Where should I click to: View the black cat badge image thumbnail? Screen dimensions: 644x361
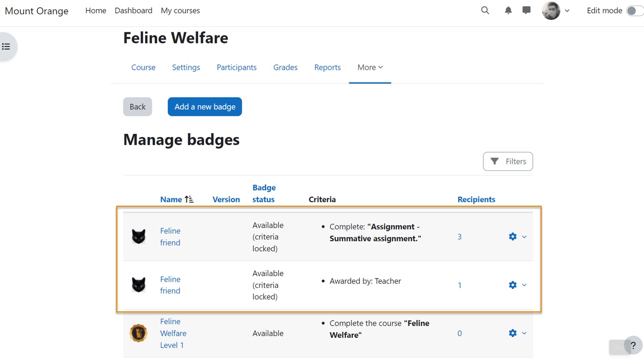point(139,236)
